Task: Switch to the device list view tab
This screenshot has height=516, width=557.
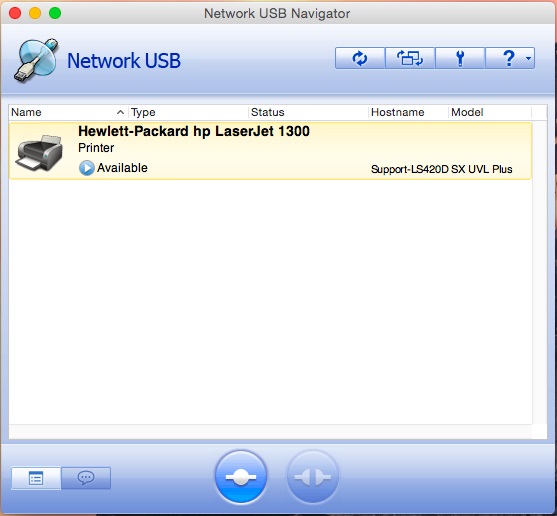Action: click(36, 478)
